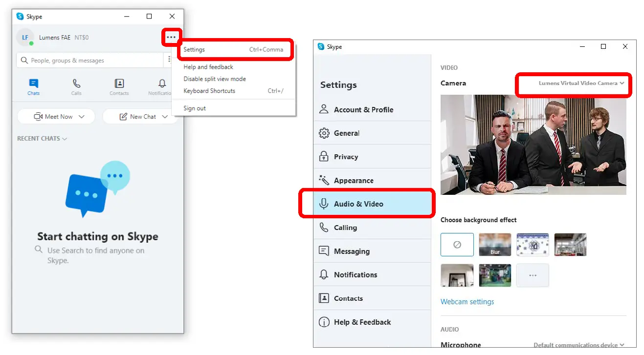Open General settings via the gear icon
644x355 pixels.
click(x=324, y=133)
